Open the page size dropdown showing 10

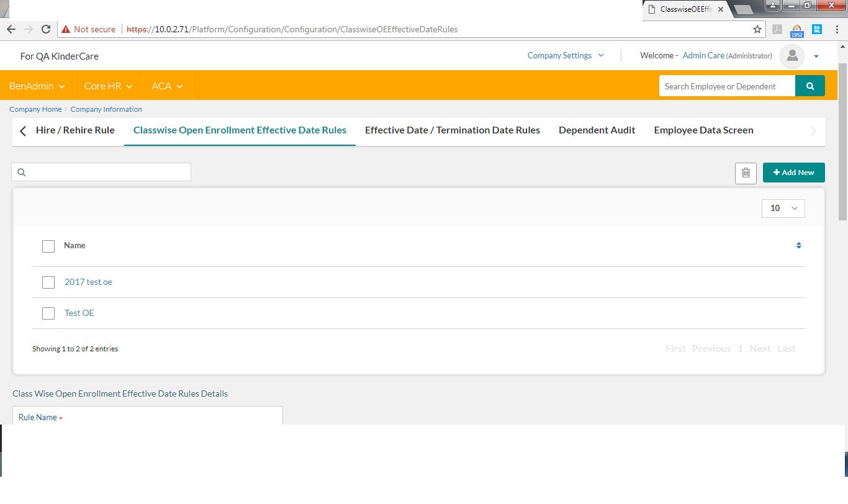pos(783,209)
